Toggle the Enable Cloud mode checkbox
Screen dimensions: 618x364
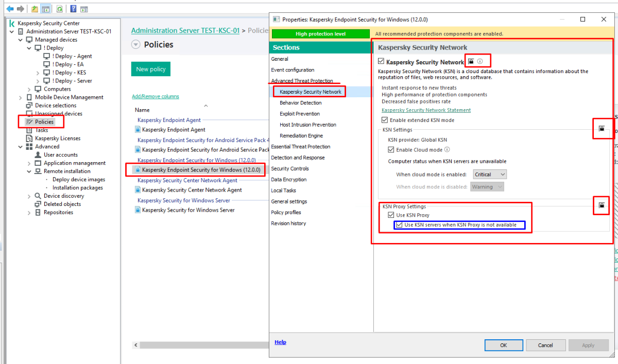pyautogui.click(x=391, y=150)
